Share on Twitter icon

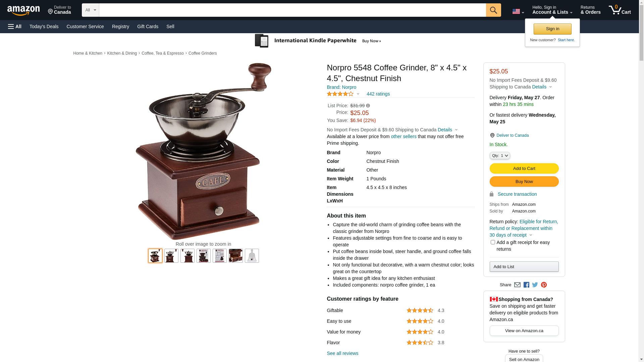click(x=535, y=285)
